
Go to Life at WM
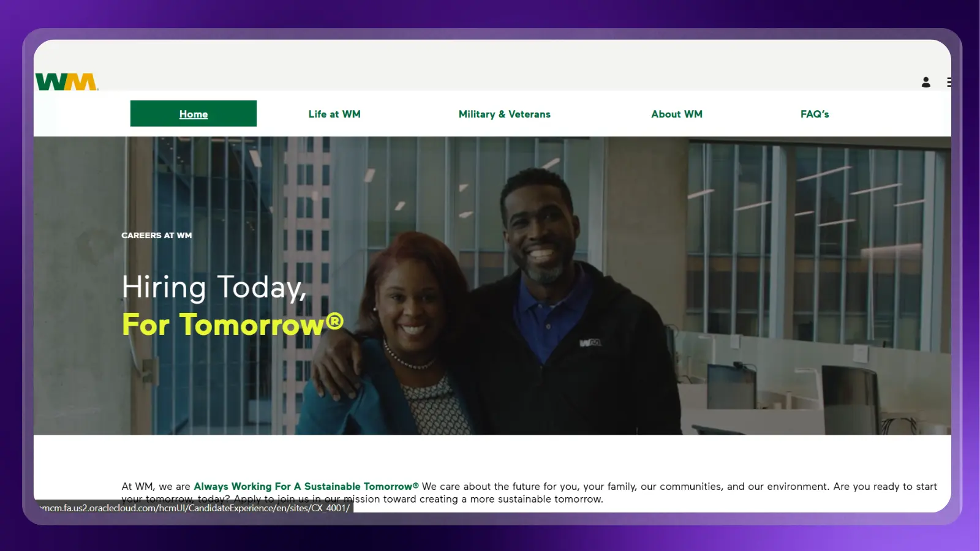click(334, 114)
